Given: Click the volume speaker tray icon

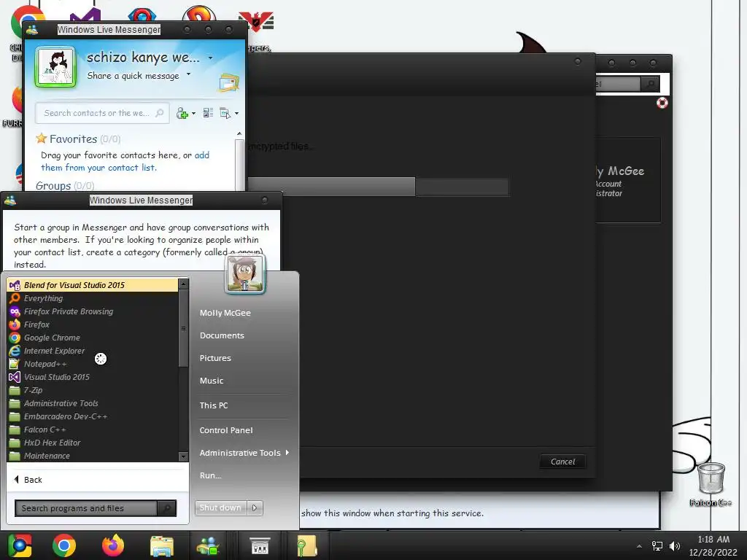Looking at the screenshot, I should coord(675,546).
